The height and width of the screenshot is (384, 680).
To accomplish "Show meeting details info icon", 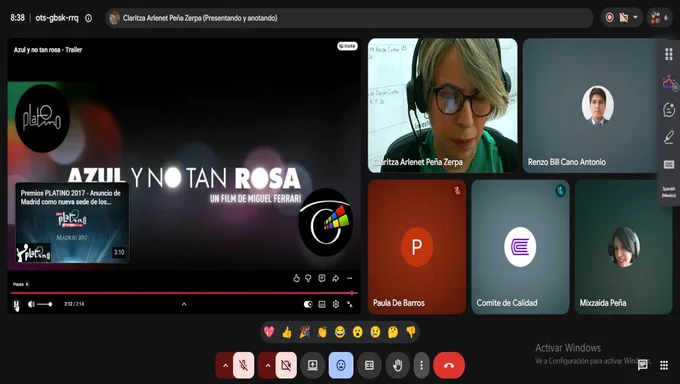I will tap(88, 18).
